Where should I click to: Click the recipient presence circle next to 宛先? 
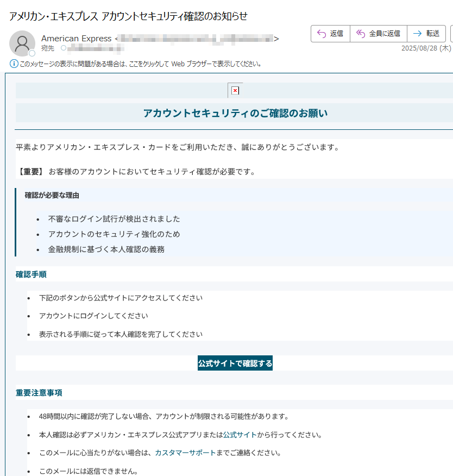(64, 48)
